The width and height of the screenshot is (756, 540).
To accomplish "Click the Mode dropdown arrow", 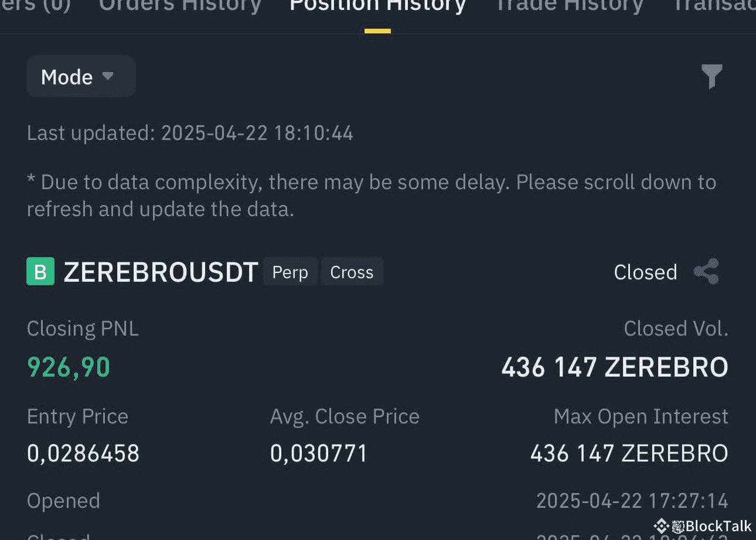I will click(x=107, y=76).
